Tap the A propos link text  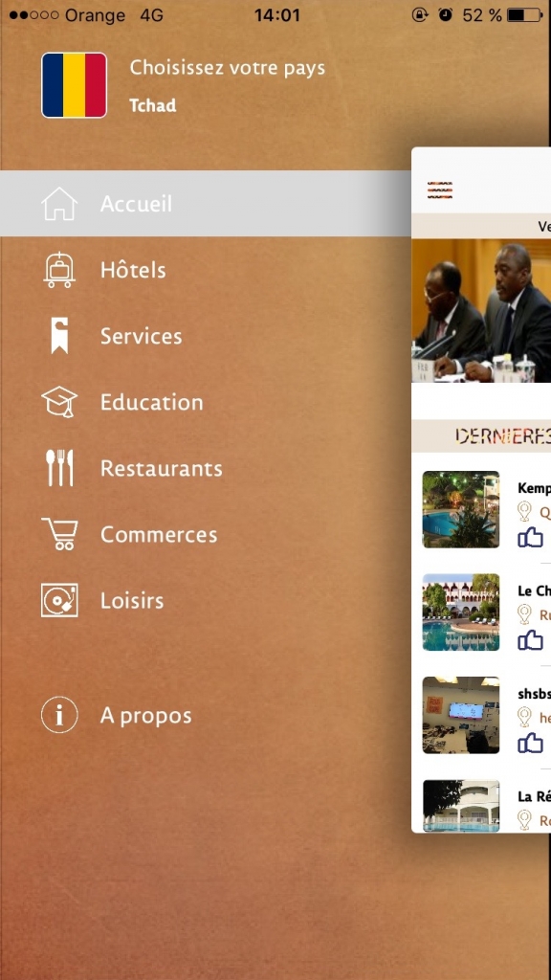coord(145,716)
